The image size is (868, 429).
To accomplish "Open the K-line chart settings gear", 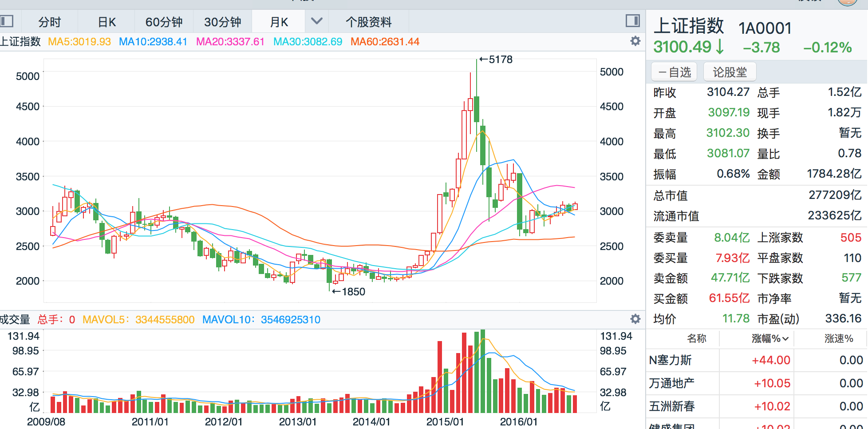I will pos(635,41).
